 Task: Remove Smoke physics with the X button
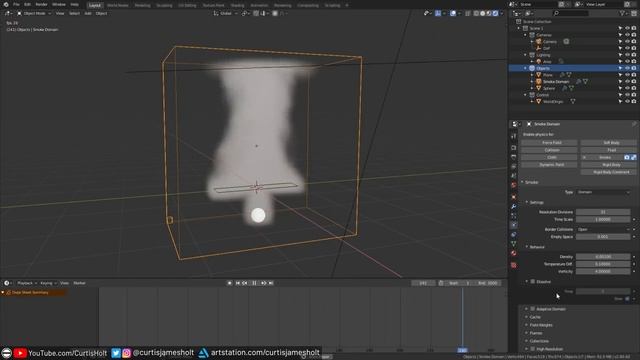pyautogui.click(x=584, y=158)
